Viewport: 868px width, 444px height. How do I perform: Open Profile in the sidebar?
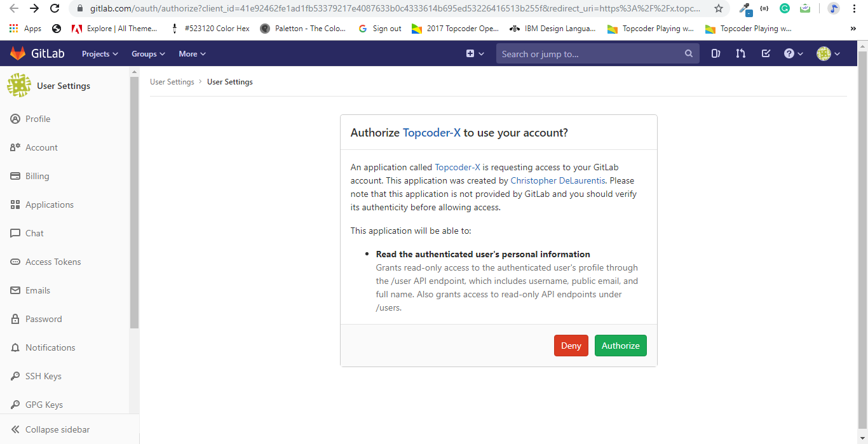37,119
